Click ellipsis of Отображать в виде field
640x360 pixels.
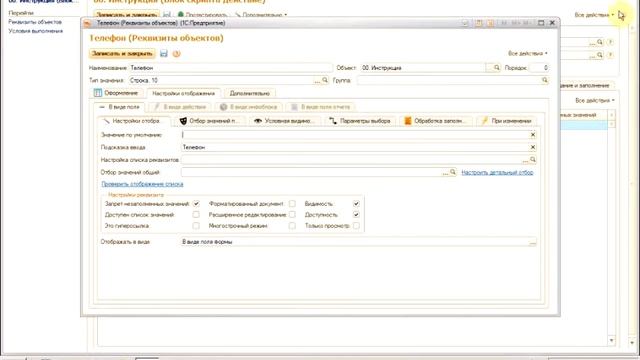coord(533,242)
